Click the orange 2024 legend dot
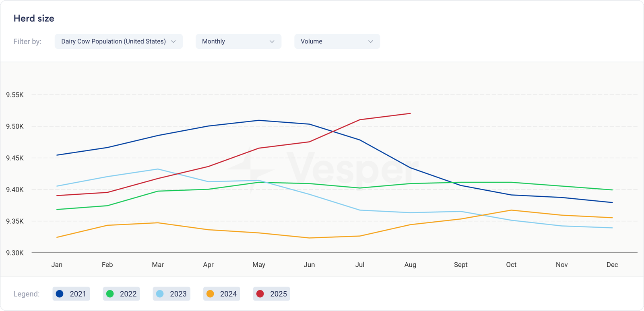 coord(210,294)
